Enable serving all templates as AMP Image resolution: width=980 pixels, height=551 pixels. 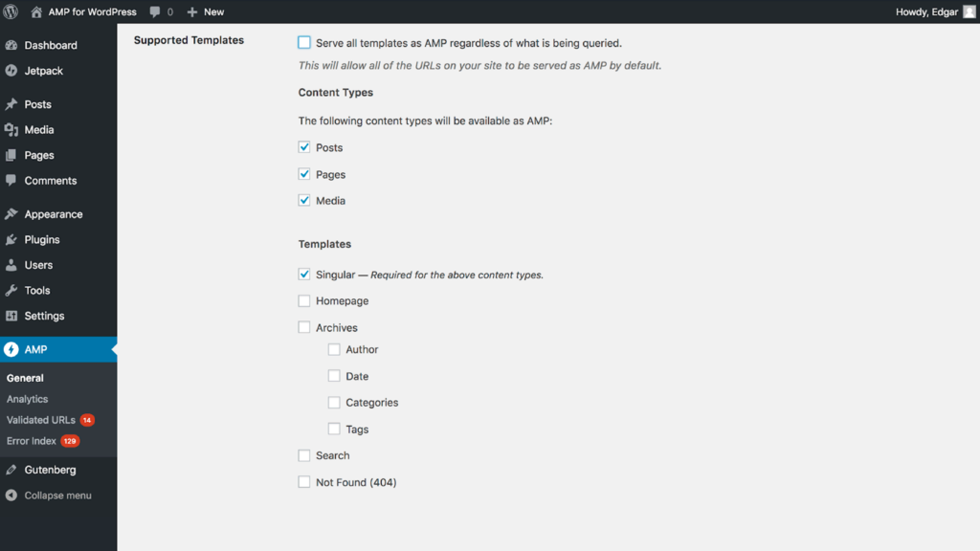click(304, 43)
